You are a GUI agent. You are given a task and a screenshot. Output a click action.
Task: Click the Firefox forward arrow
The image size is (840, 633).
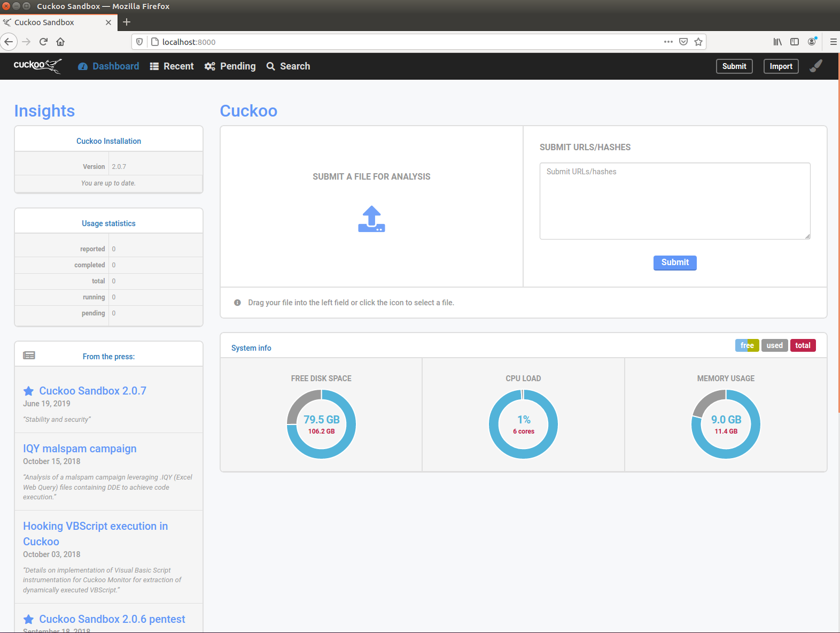click(x=26, y=42)
